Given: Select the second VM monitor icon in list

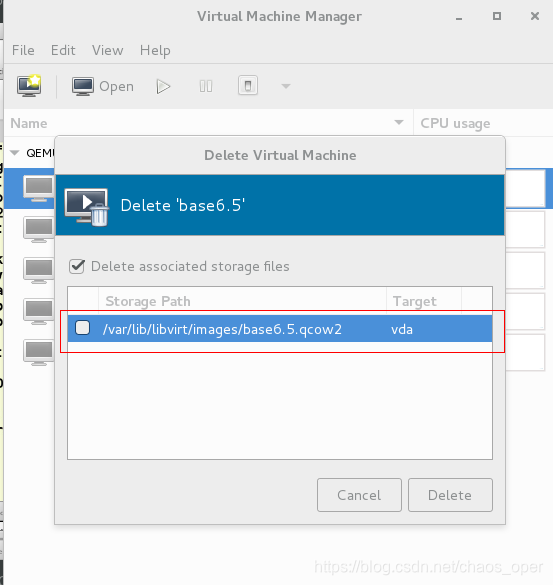Looking at the screenshot, I should [x=39, y=229].
